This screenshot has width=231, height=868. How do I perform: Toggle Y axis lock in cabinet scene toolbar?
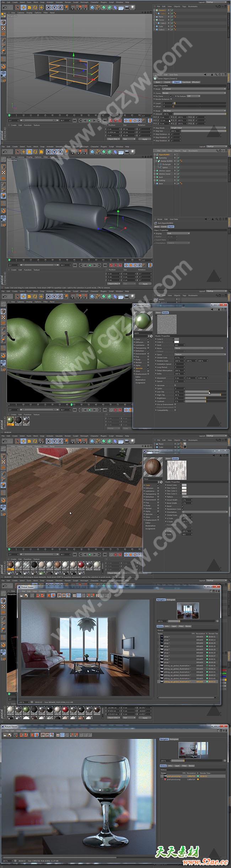55,7
